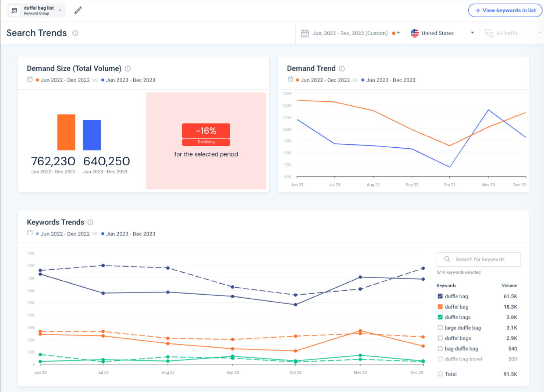The image size is (544, 392).
Task: Click the 762,230 total volume value
Action: 53,161
